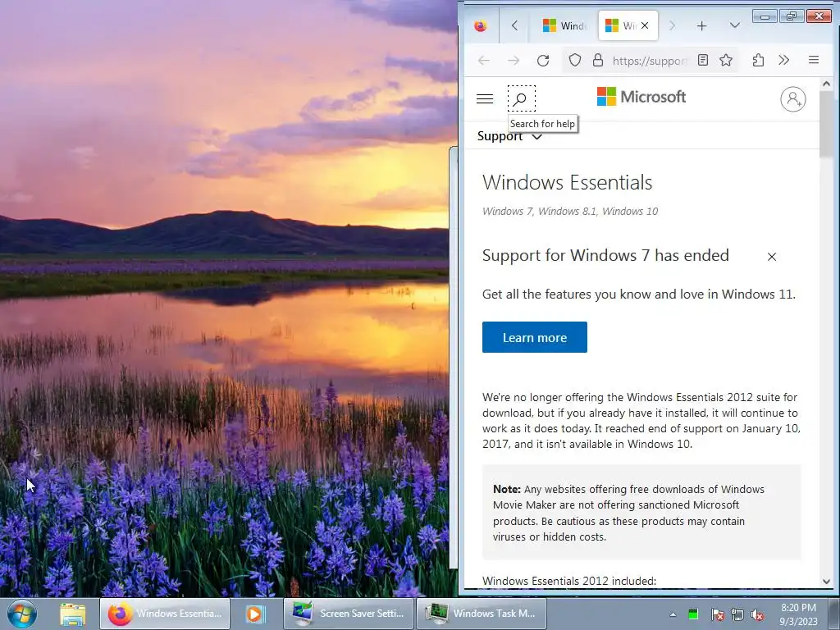Viewport: 840px width, 630px height.
Task: Open Firefox application menu
Action: (814, 60)
